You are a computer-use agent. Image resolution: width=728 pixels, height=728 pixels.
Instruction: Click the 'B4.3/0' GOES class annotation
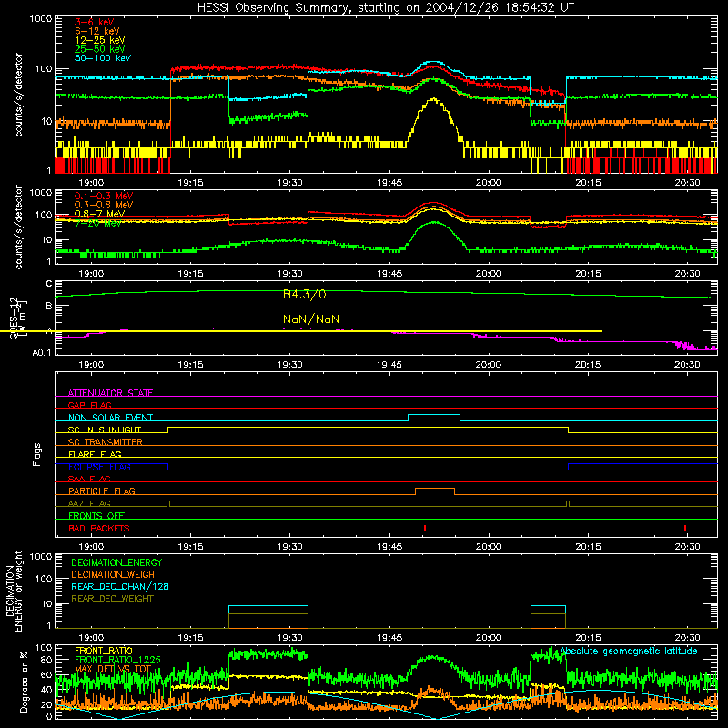tap(305, 294)
